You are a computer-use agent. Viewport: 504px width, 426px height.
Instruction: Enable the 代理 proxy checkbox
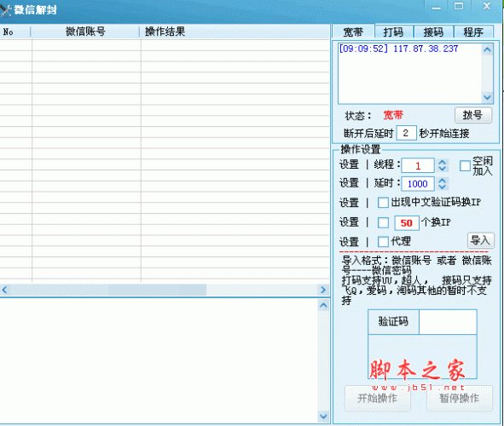coord(383,241)
